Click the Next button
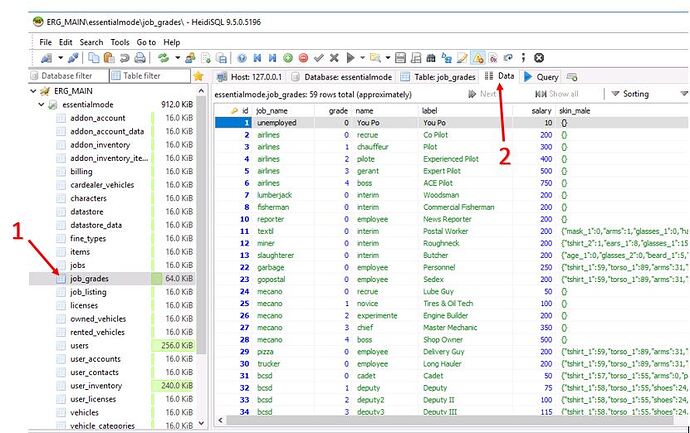This screenshot has height=433, width=690. 482,94
